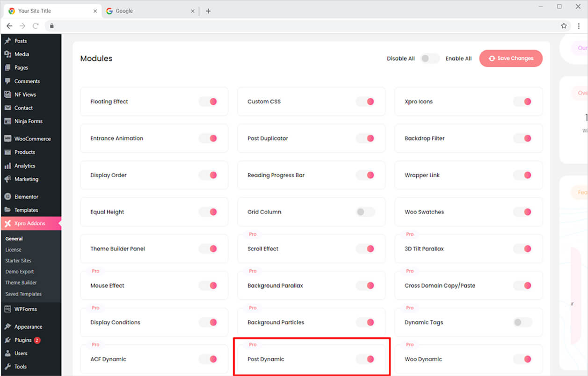Turn off the Post Dynamic toggle
This screenshot has height=376, width=588.
click(x=365, y=359)
